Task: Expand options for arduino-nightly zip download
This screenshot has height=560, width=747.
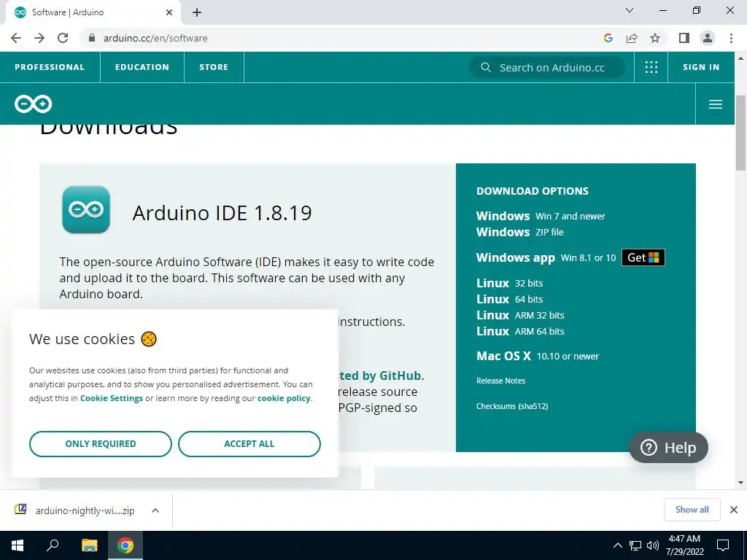Action: (x=155, y=510)
